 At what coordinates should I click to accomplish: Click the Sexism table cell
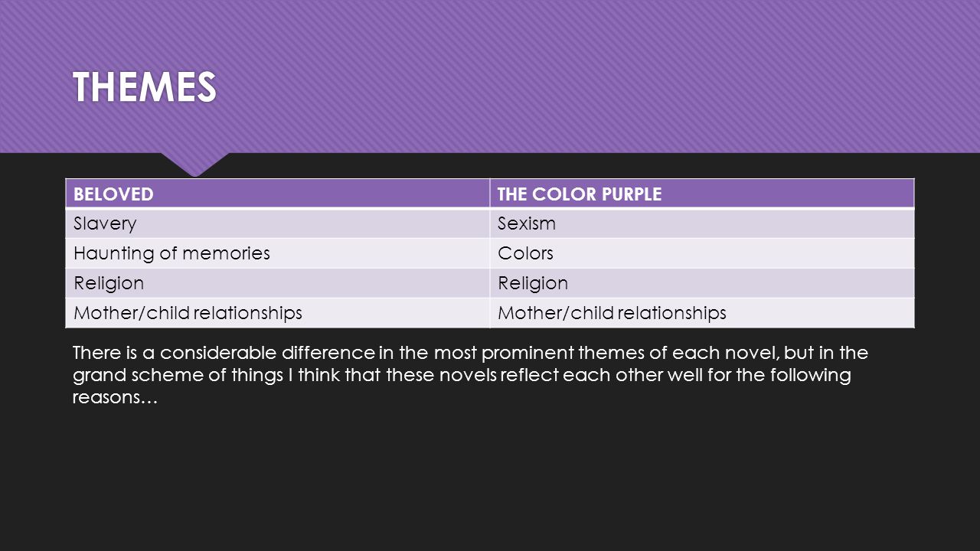[702, 223]
